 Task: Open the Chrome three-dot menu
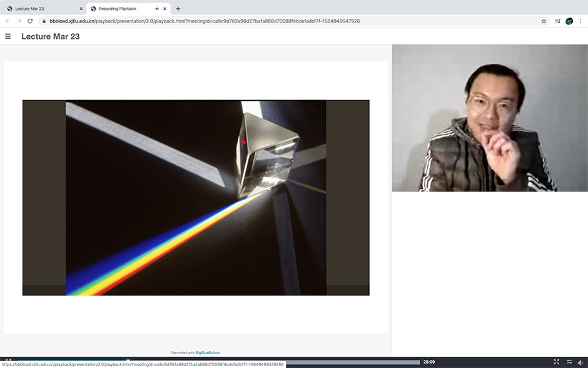point(580,21)
